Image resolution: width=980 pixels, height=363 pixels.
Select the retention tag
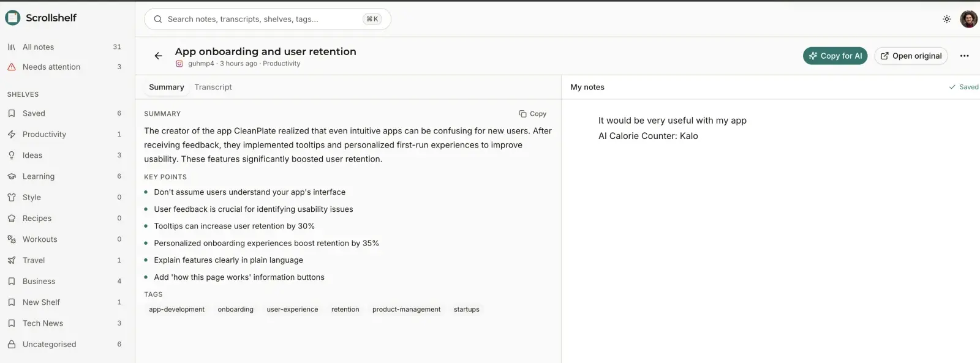pyautogui.click(x=345, y=310)
